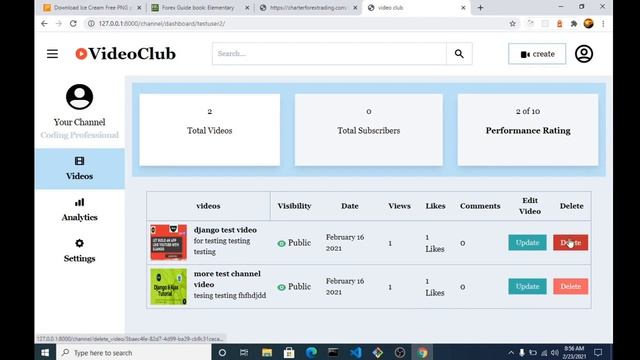Click the VideoClub logo
The image size is (640, 360).
[x=126, y=53]
